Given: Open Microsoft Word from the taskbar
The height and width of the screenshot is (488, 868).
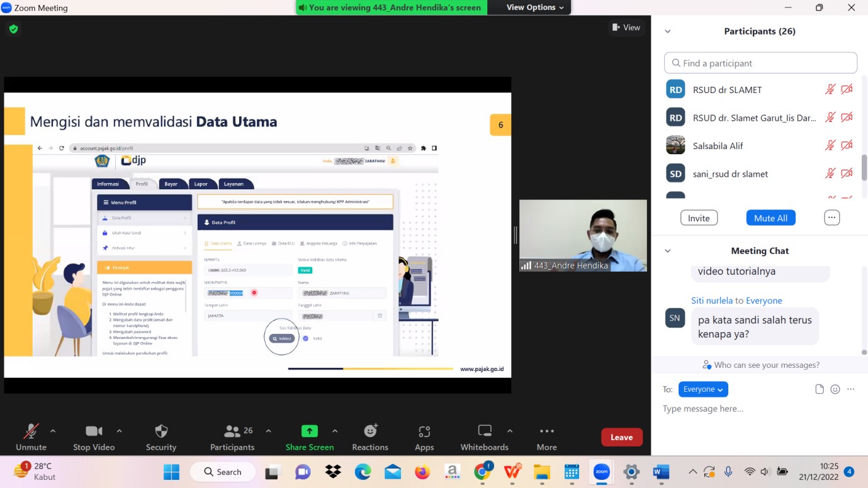Looking at the screenshot, I should click(661, 472).
